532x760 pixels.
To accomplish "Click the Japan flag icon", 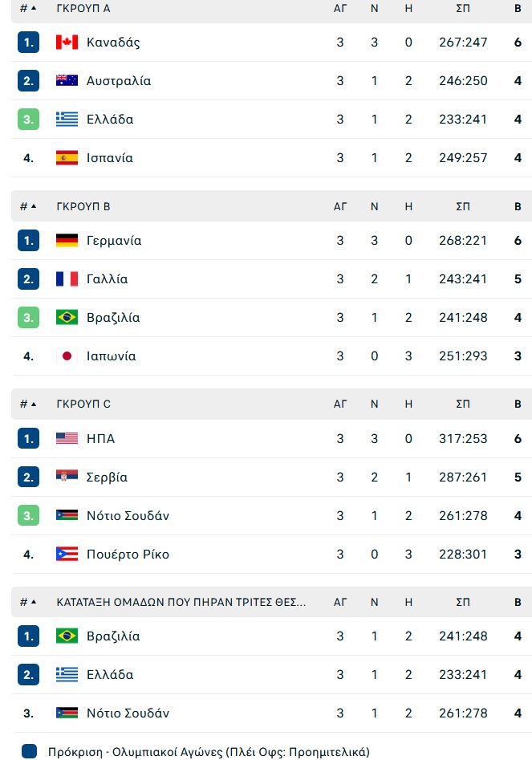I will point(67,356).
